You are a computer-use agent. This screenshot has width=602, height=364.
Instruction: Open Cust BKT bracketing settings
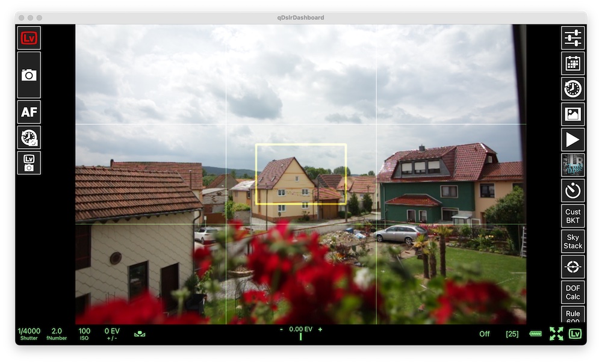point(573,216)
